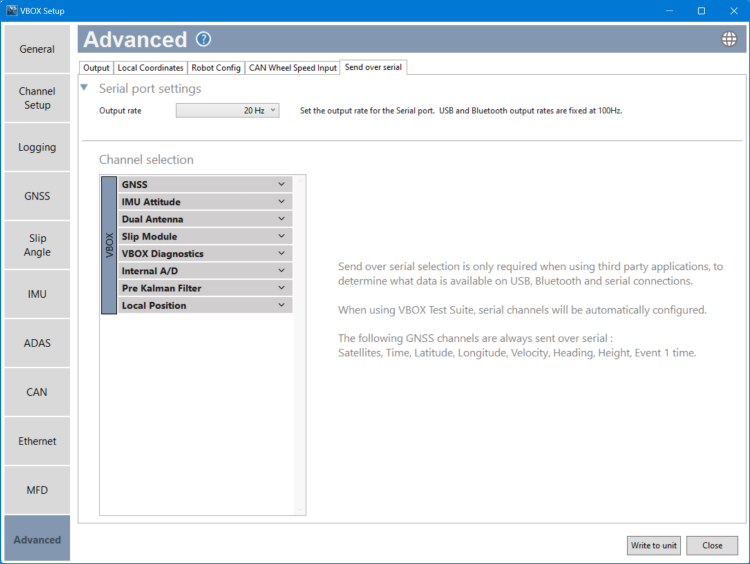The height and width of the screenshot is (564, 750).
Task: Open the Slip Angle sidebar page
Action: click(x=37, y=245)
